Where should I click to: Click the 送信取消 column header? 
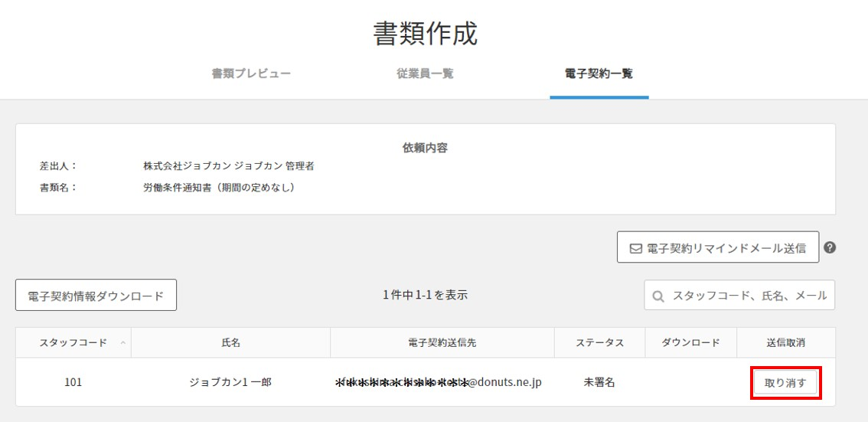[785, 343]
